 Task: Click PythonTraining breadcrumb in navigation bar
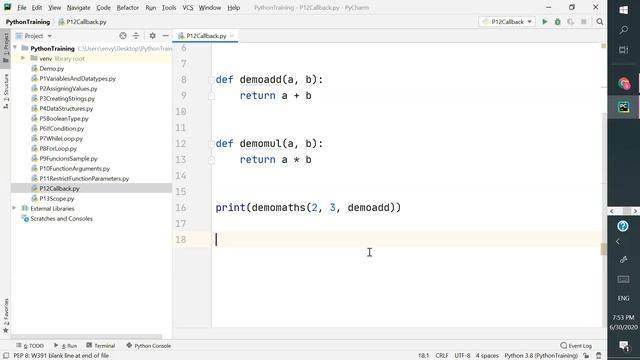point(28,22)
